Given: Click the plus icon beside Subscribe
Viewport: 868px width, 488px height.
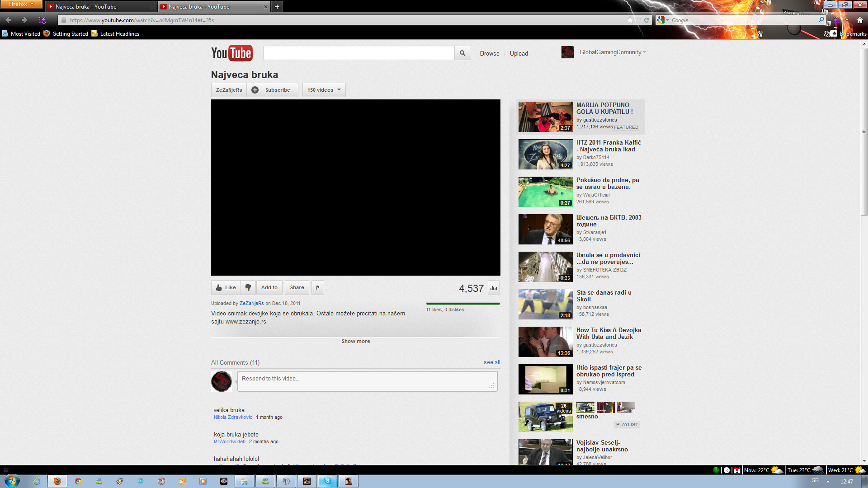Looking at the screenshot, I should click(x=255, y=90).
